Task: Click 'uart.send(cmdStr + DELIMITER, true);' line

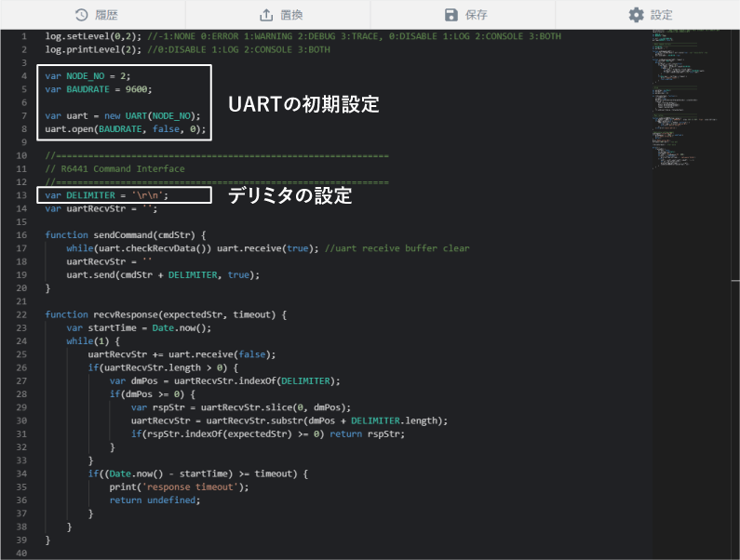Action: click(x=163, y=274)
